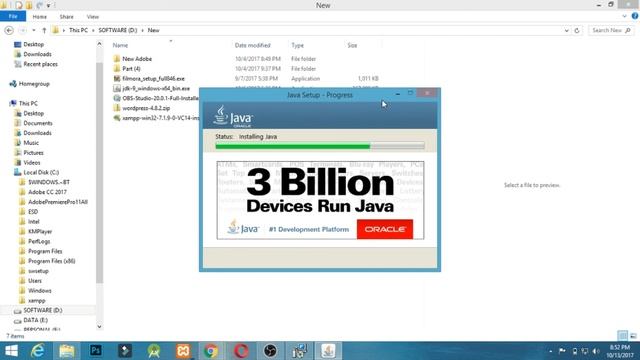Viewport: 640px width, 360px height.
Task: Open the Customize Quick Access Toolbar dropdown
Action: [x=49, y=5]
